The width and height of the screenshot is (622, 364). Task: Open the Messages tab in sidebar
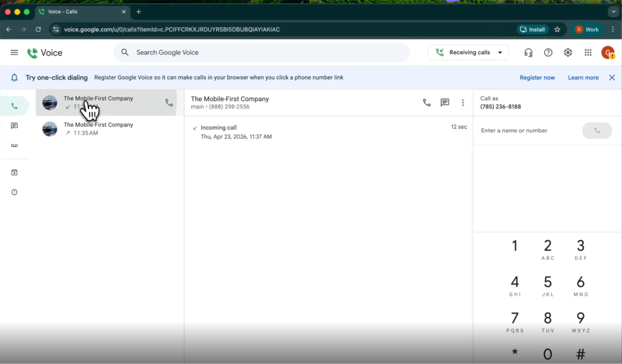pos(14,126)
